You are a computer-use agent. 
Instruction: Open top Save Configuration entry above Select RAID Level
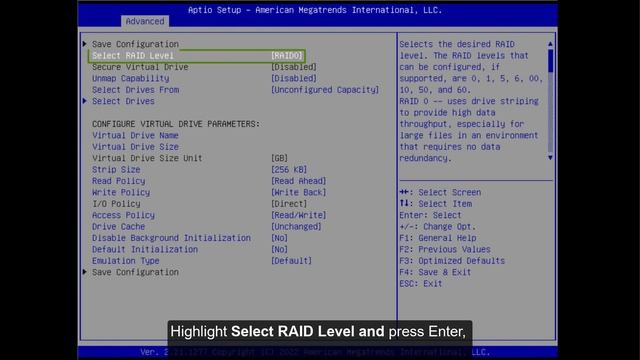tap(135, 44)
